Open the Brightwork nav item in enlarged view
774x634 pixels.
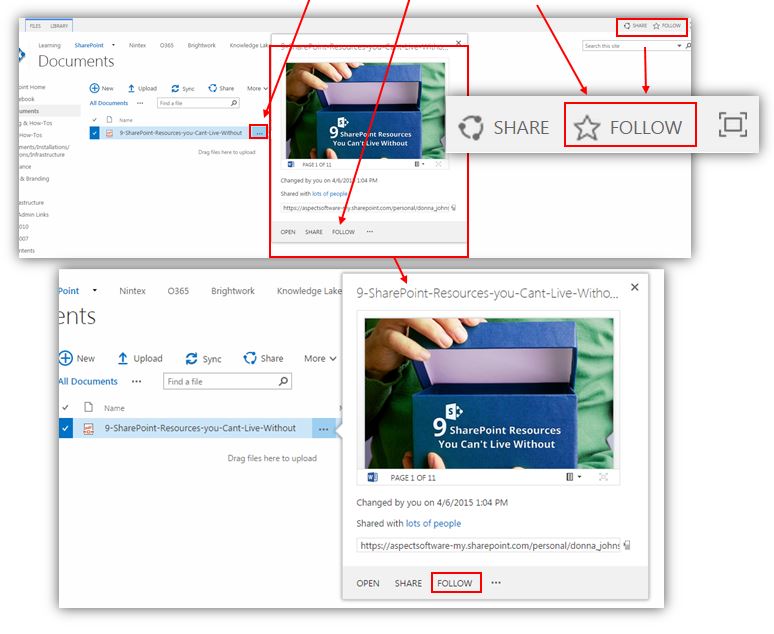click(x=233, y=291)
